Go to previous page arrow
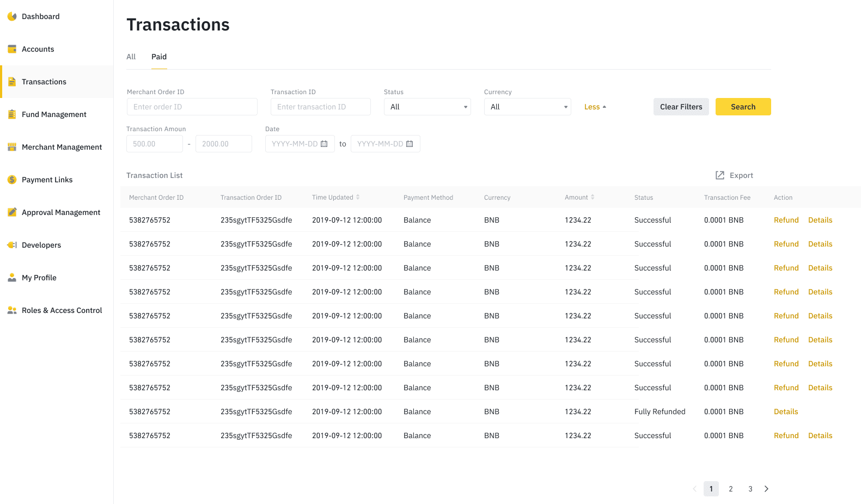This screenshot has height=504, width=861. click(x=694, y=489)
